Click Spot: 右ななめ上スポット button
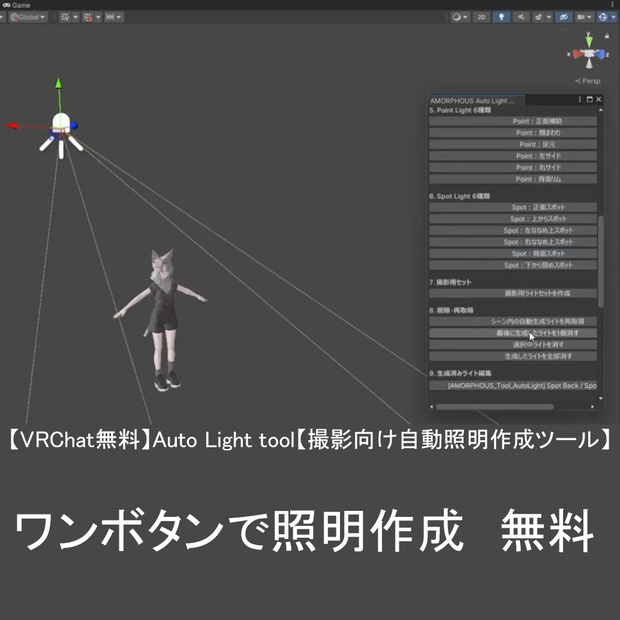Viewport: 620px width, 620px height. (x=513, y=242)
